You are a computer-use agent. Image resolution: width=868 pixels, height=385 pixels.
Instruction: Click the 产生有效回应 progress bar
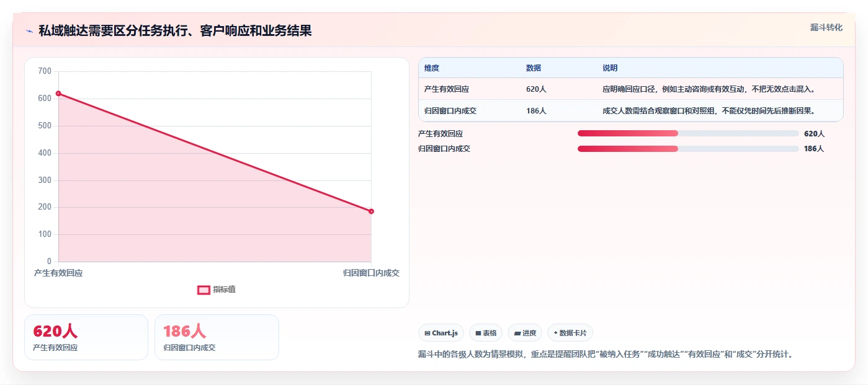pos(688,133)
